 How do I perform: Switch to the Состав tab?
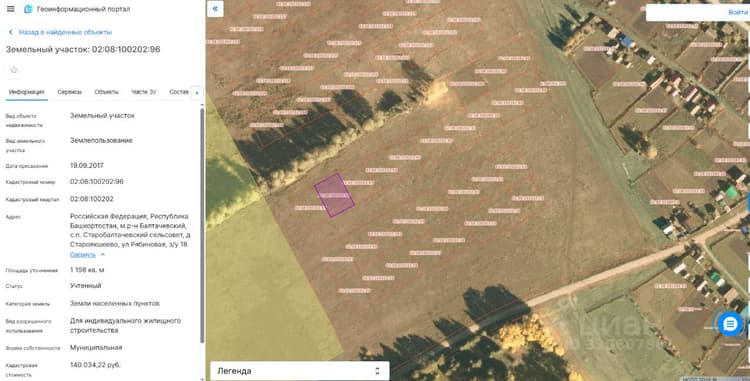(x=179, y=92)
